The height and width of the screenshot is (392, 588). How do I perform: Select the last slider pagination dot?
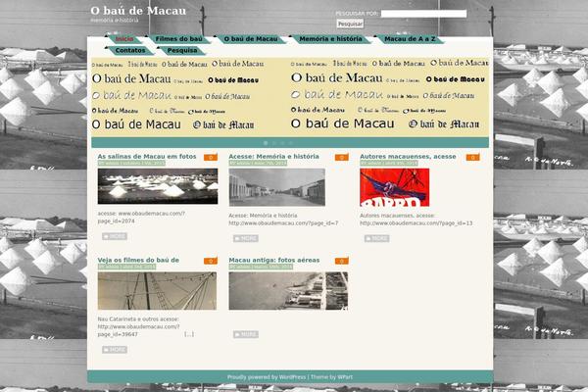(x=291, y=143)
